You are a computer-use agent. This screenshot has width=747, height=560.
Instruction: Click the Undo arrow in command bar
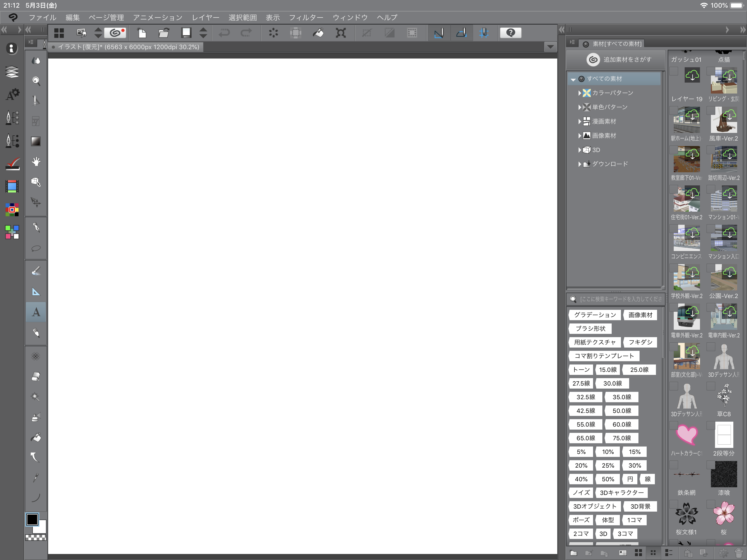[x=224, y=33]
